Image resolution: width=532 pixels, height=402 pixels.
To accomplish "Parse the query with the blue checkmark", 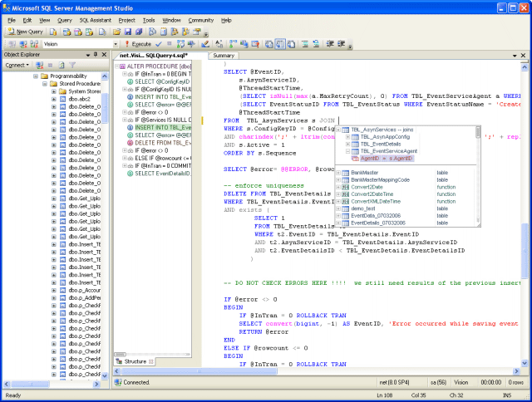I will coord(159,44).
